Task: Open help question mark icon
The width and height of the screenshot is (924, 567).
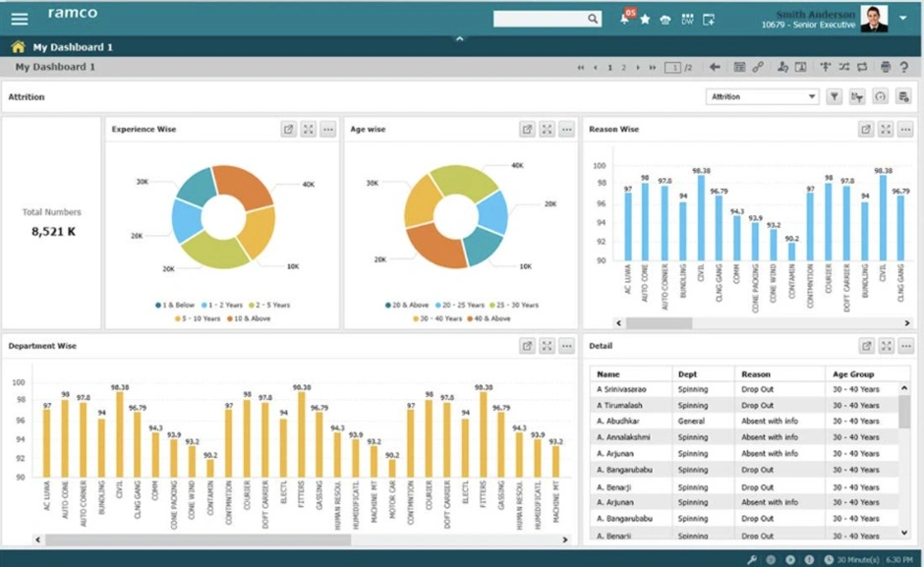Action: click(904, 67)
